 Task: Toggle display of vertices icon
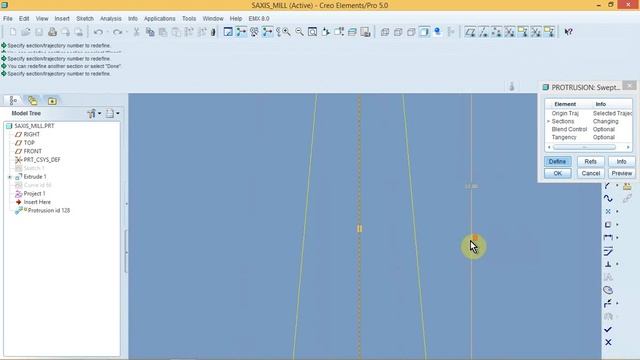click(267, 32)
